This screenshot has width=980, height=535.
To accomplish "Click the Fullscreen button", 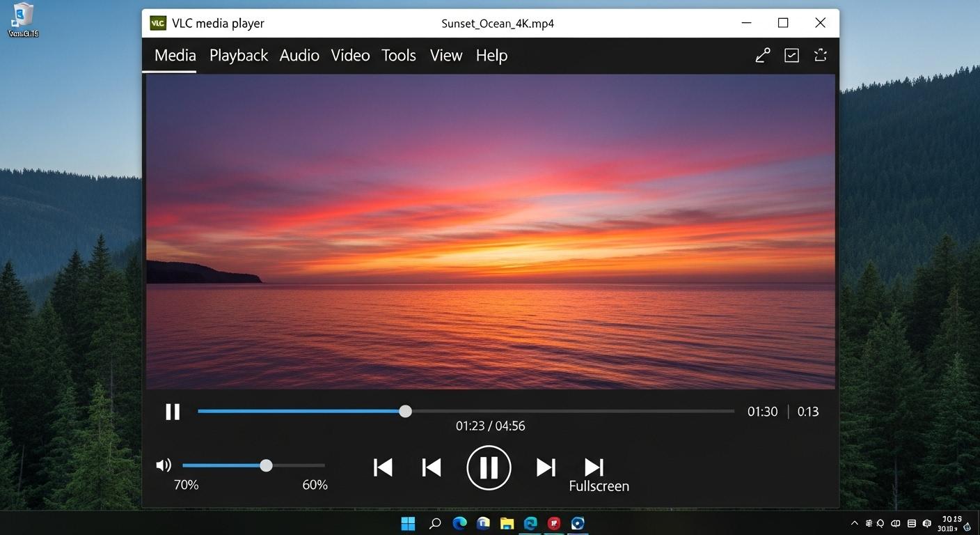I will (599, 486).
